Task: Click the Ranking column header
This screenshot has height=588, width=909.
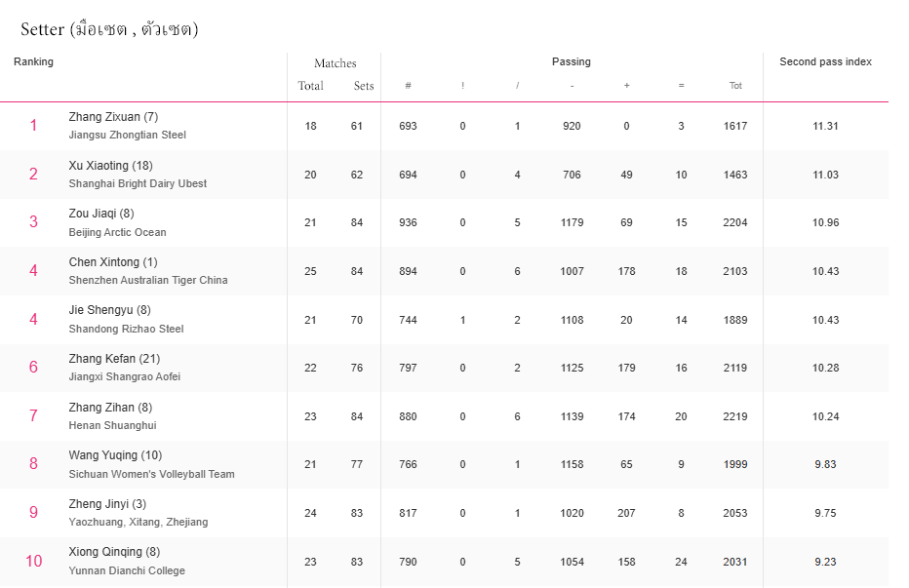Action: coord(33,61)
